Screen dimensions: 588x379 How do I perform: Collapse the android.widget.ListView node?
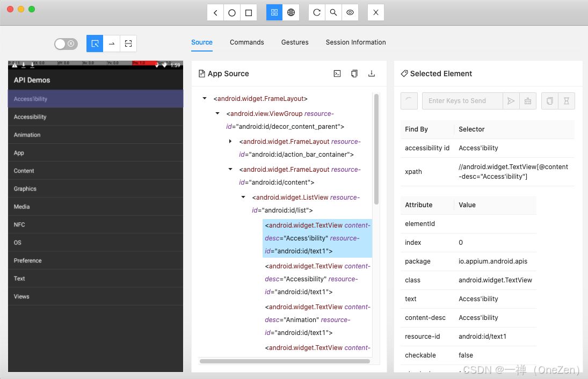pos(243,197)
